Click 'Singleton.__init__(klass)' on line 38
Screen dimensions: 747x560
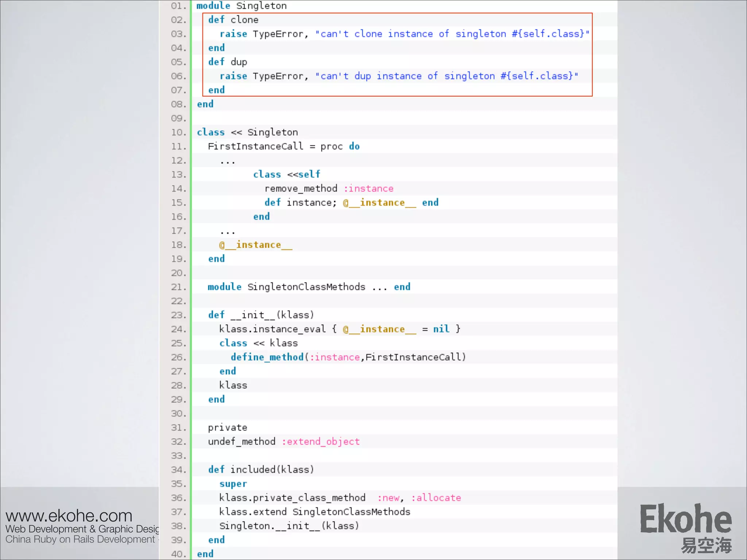pyautogui.click(x=289, y=526)
